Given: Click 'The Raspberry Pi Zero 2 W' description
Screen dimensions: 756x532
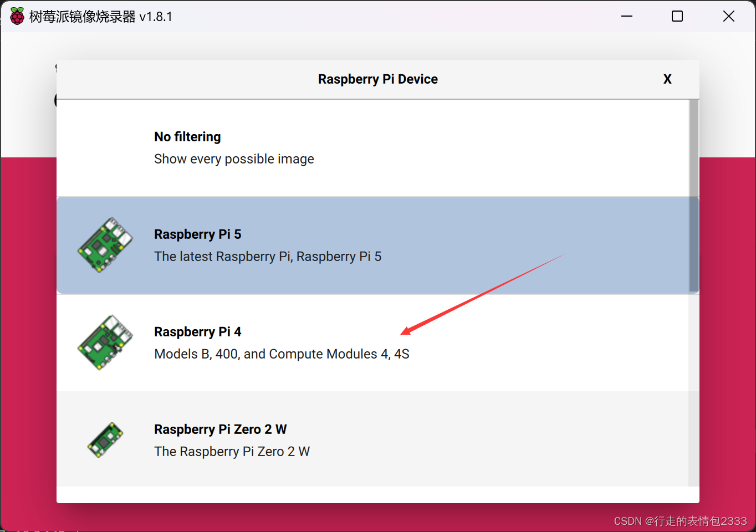Looking at the screenshot, I should (232, 452).
